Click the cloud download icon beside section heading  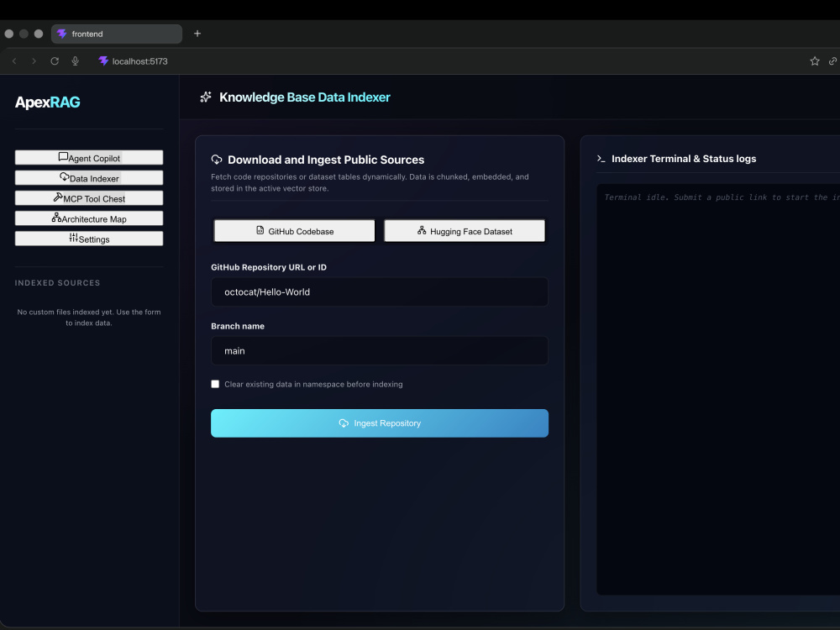[217, 160]
